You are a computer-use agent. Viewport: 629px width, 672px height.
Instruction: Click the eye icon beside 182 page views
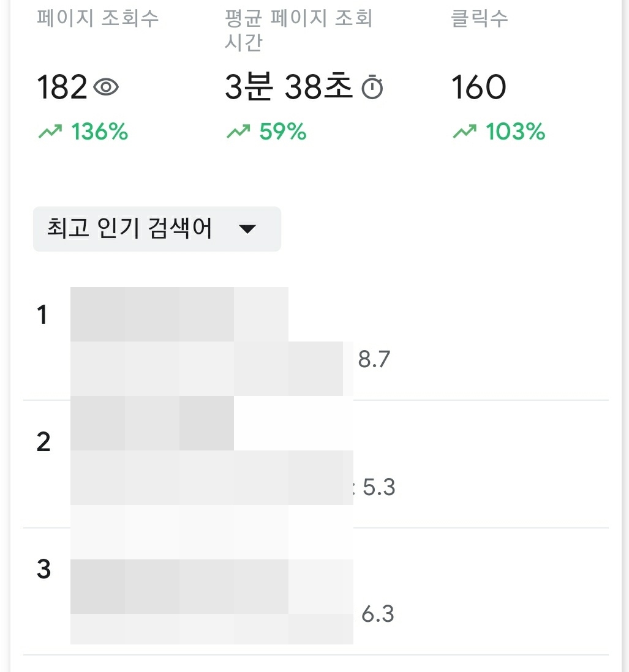click(107, 88)
